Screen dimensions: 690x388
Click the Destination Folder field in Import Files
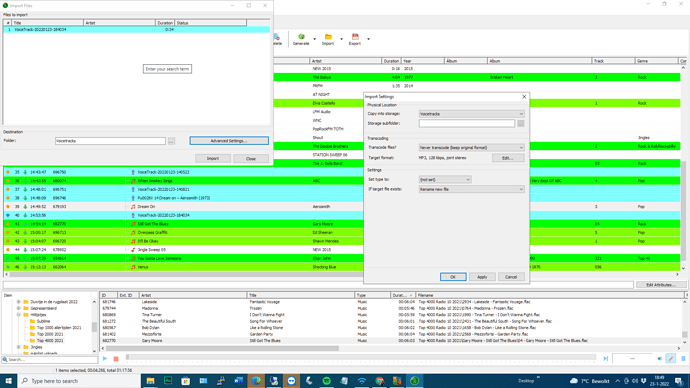tap(110, 141)
